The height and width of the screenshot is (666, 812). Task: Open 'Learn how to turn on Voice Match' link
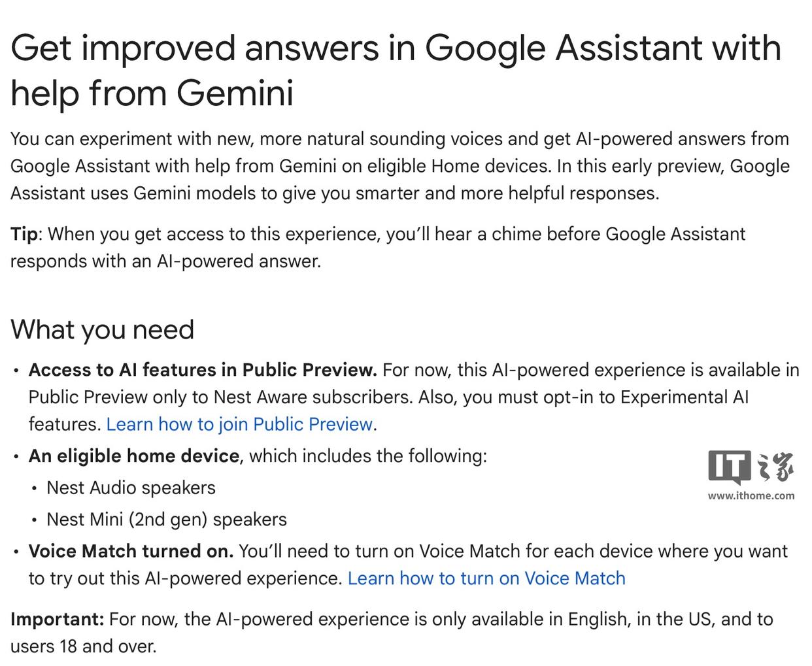(486, 578)
